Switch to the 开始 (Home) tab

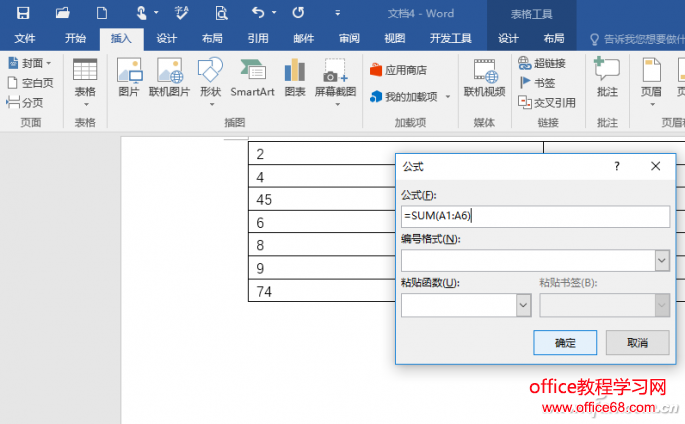click(75, 38)
